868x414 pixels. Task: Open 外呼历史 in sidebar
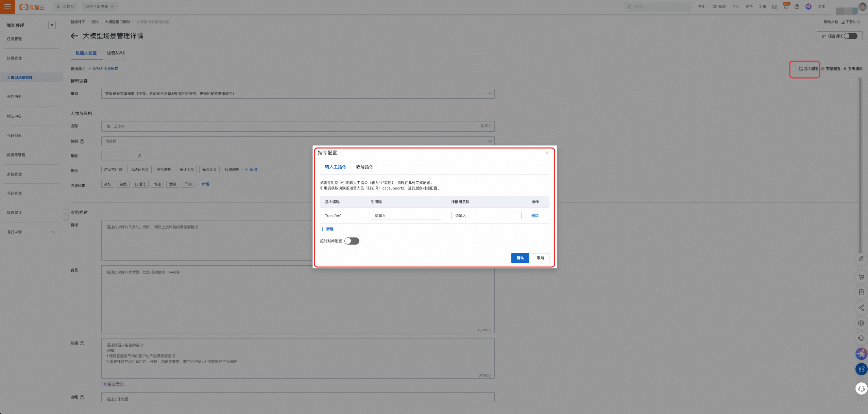click(x=14, y=97)
